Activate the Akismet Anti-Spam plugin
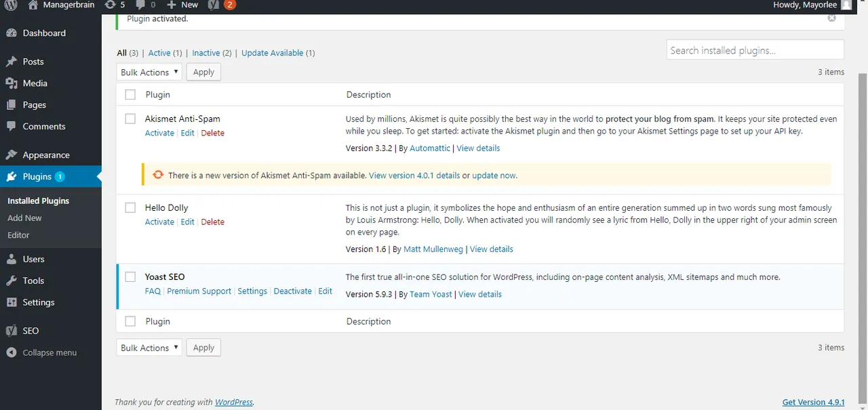868x410 pixels. pyautogui.click(x=159, y=133)
